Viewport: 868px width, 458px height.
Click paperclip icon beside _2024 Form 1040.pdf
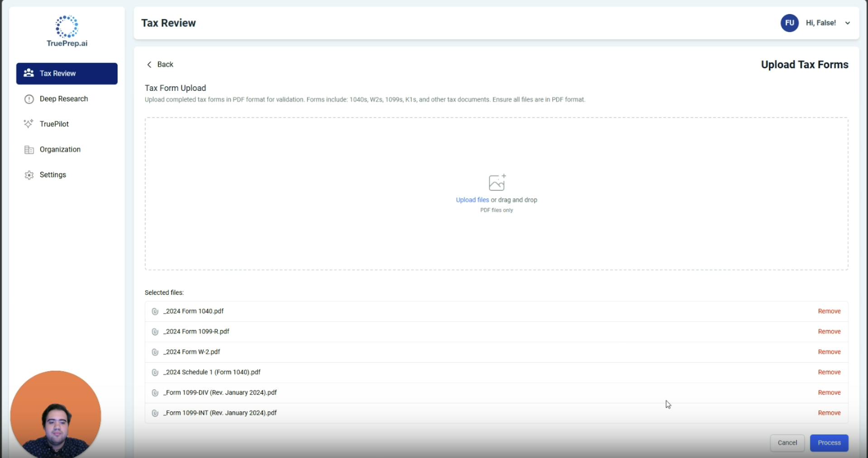(155, 312)
